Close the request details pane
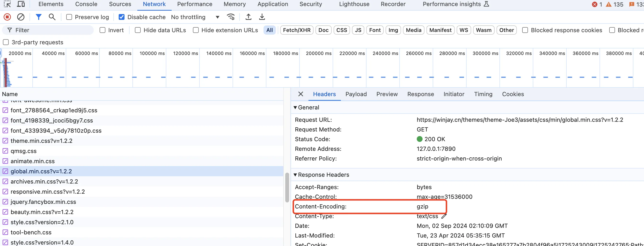The height and width of the screenshot is (246, 644). pyautogui.click(x=301, y=94)
